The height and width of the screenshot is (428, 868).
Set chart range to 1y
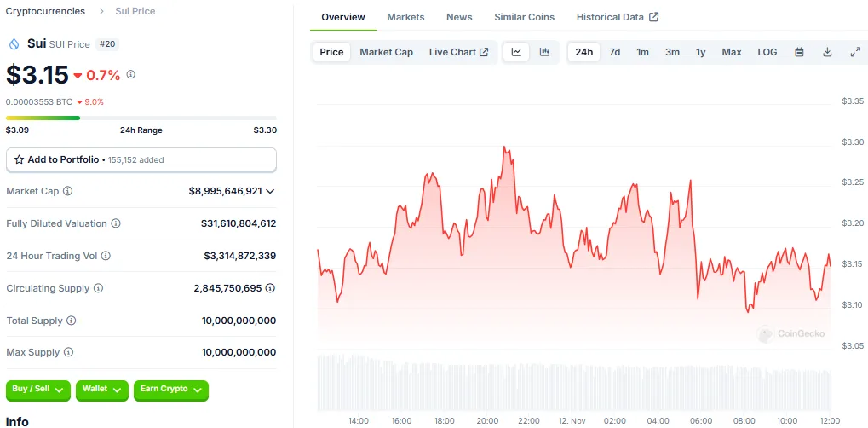(x=701, y=52)
